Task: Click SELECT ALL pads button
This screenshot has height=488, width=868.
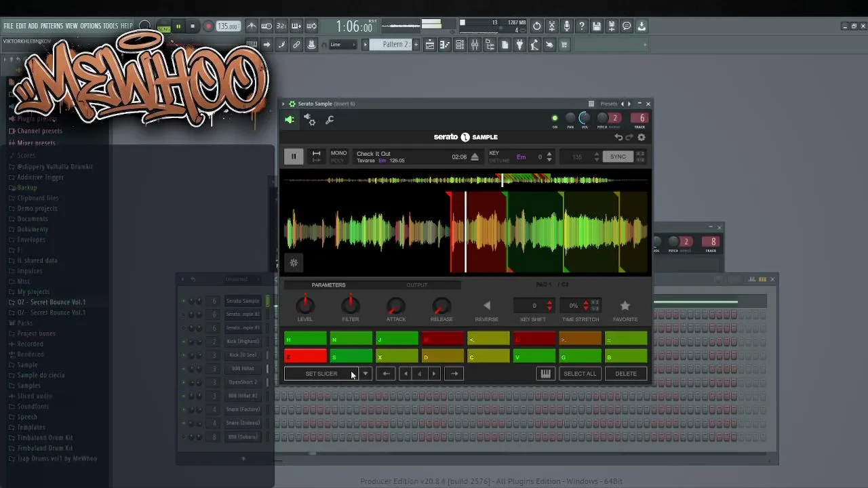Action: tap(580, 373)
